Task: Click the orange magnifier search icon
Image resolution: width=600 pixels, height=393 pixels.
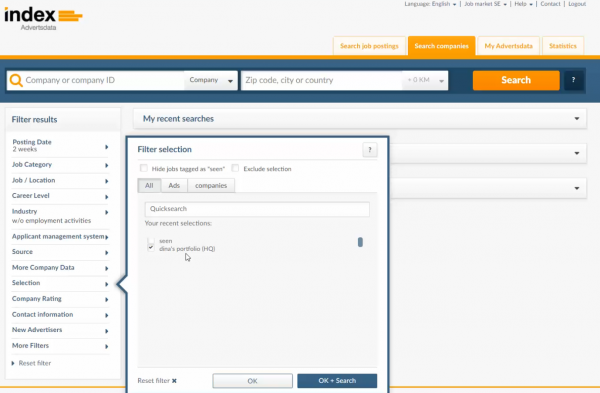Action: click(16, 80)
